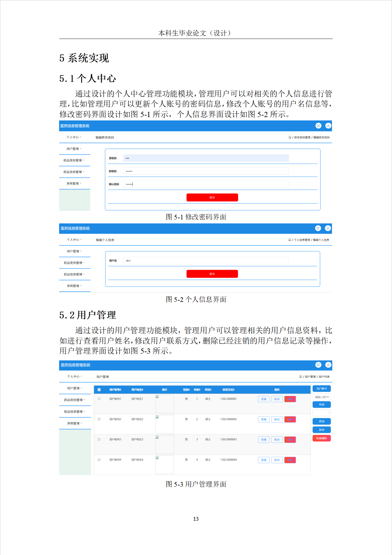Check the checkbox for 用户账号3 row
Viewport: 392px width, 555px height.
tap(99, 439)
